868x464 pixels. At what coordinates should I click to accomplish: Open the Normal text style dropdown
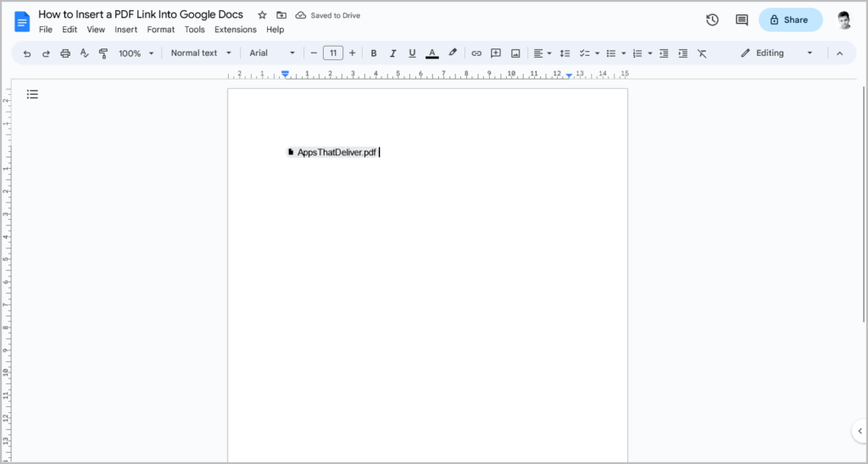[201, 53]
